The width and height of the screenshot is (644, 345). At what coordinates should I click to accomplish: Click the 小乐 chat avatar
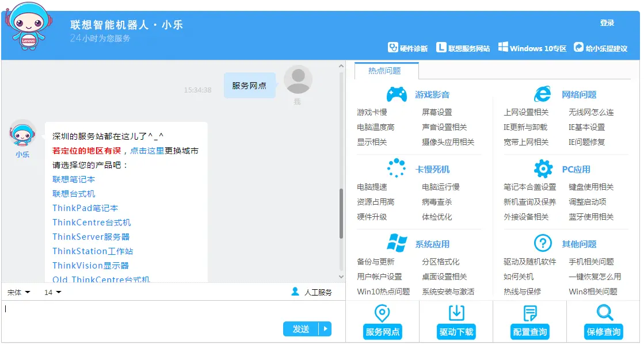click(x=22, y=134)
